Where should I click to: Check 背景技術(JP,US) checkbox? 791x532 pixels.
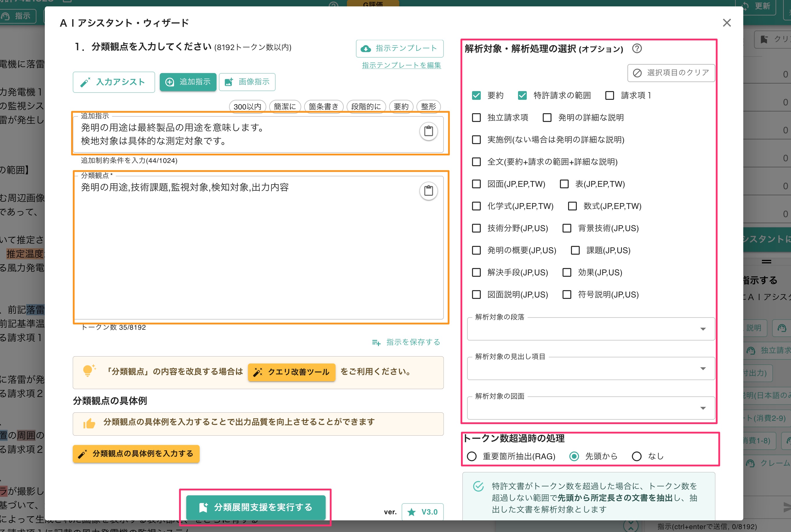pyautogui.click(x=567, y=228)
